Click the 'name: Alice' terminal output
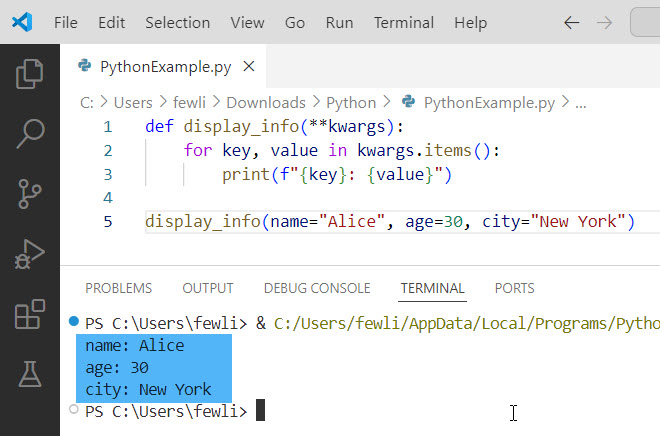Image resolution: width=660 pixels, height=436 pixels. (135, 346)
